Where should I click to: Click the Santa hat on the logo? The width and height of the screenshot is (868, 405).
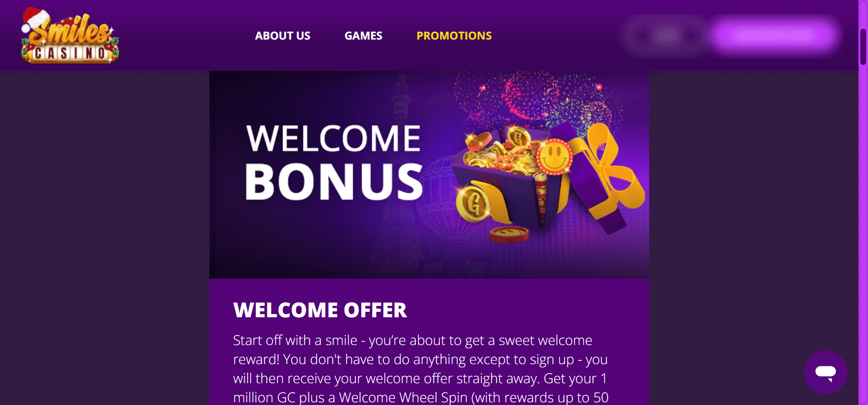coord(34,18)
